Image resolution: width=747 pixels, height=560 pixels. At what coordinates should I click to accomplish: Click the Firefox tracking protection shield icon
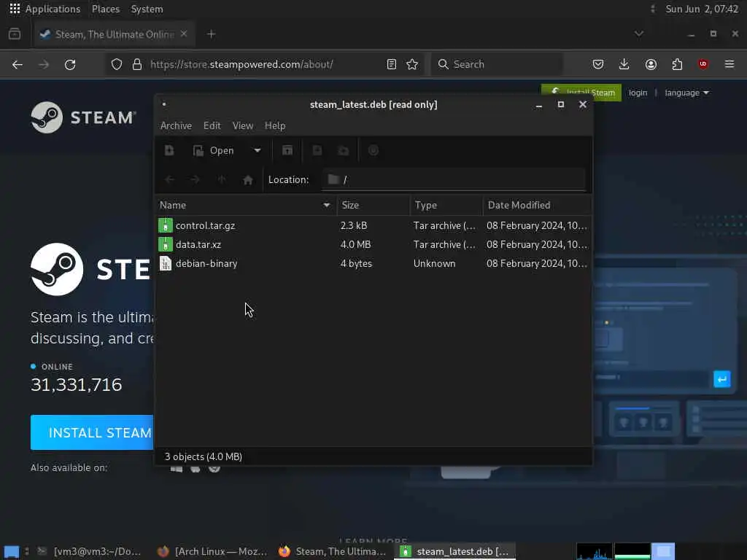(x=117, y=64)
